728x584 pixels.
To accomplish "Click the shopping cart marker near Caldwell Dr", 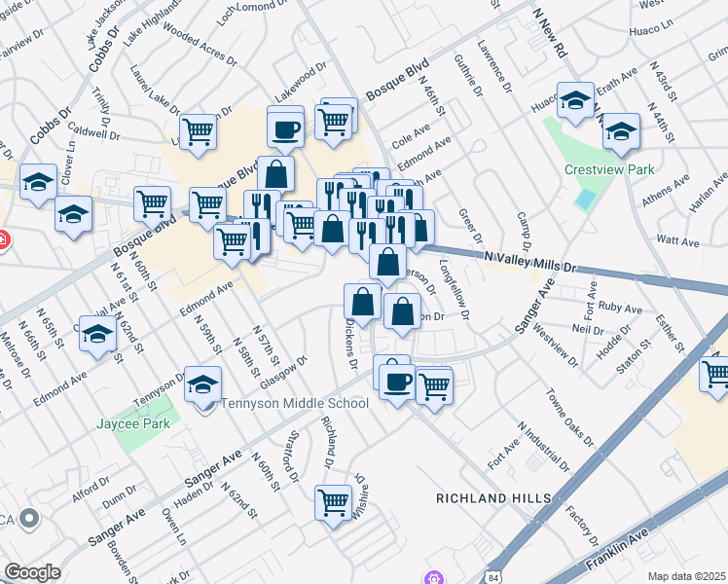I will coord(198,130).
